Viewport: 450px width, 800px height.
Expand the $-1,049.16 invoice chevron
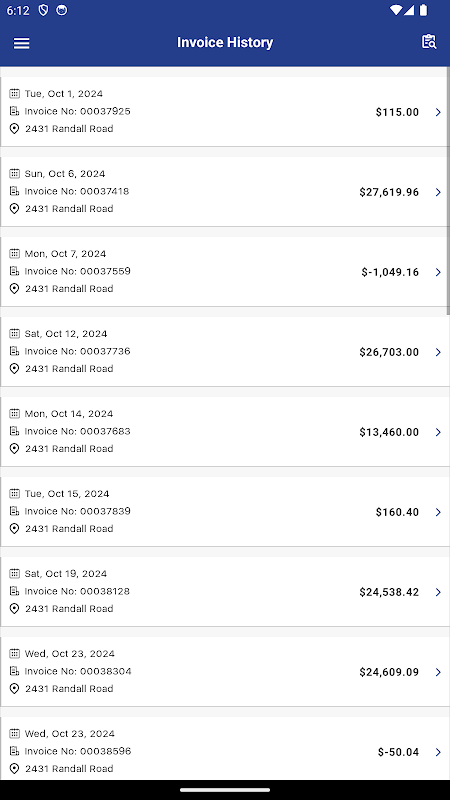click(x=438, y=272)
